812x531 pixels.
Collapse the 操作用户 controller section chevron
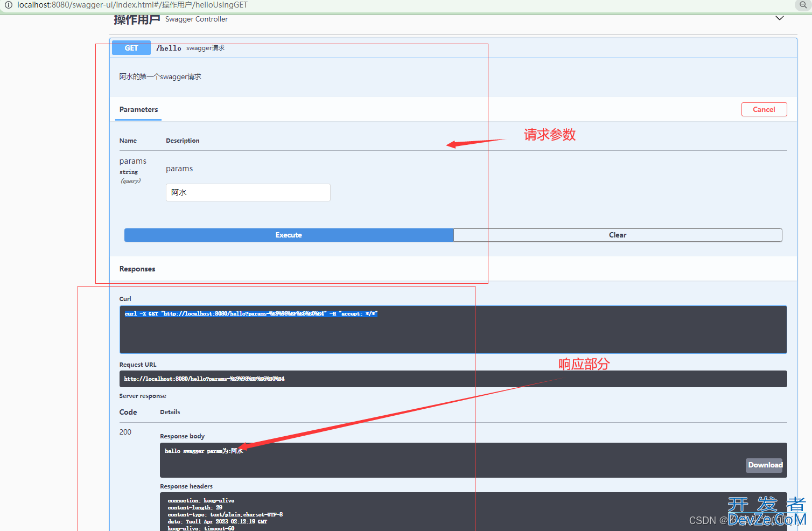point(779,18)
